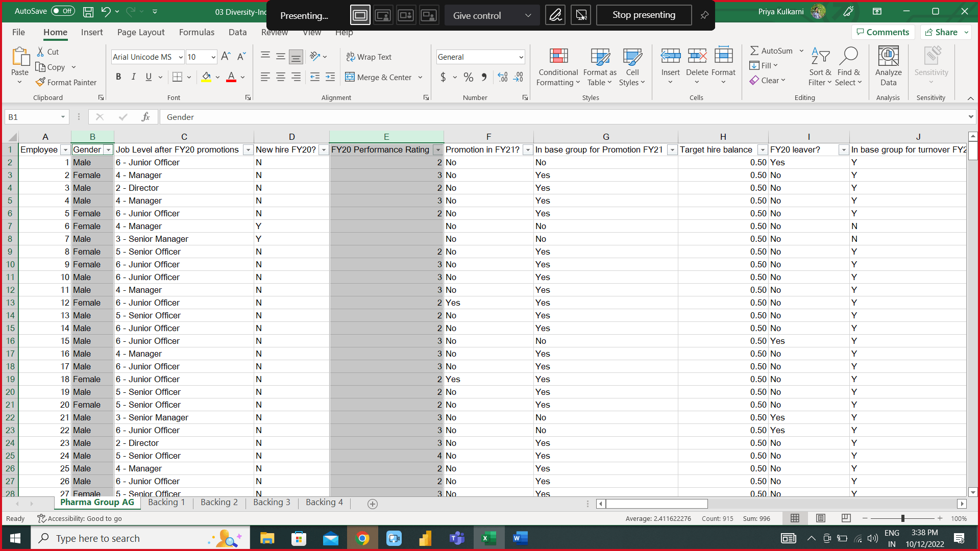Click the Center align icon
The width and height of the screenshot is (980, 551).
pyautogui.click(x=280, y=77)
